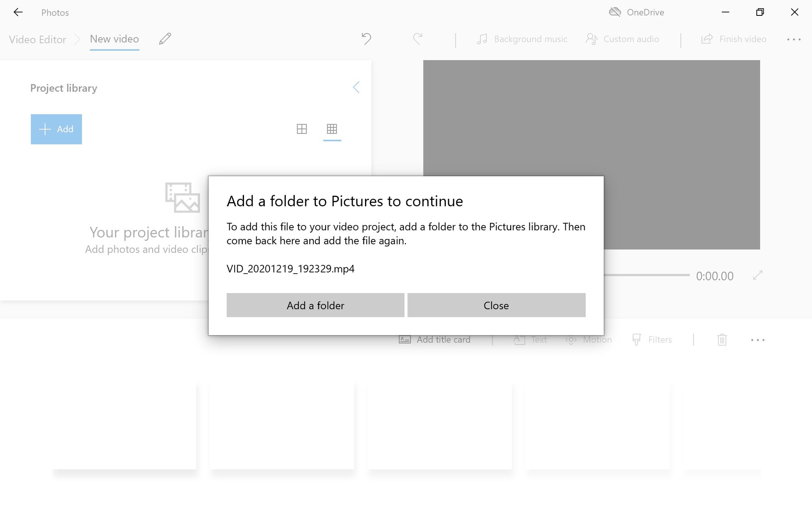This screenshot has height=511, width=812.
Task: Open the Motion tool
Action: [588, 340]
